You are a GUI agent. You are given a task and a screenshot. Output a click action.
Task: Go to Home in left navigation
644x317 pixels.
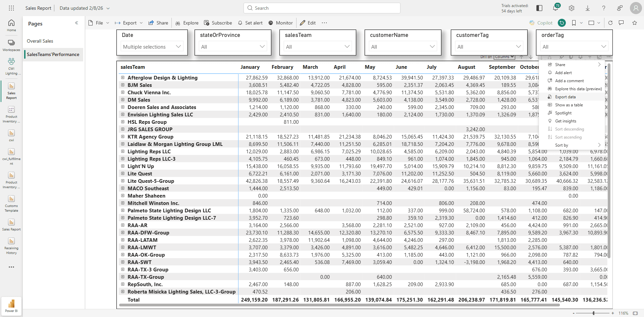pos(11,25)
